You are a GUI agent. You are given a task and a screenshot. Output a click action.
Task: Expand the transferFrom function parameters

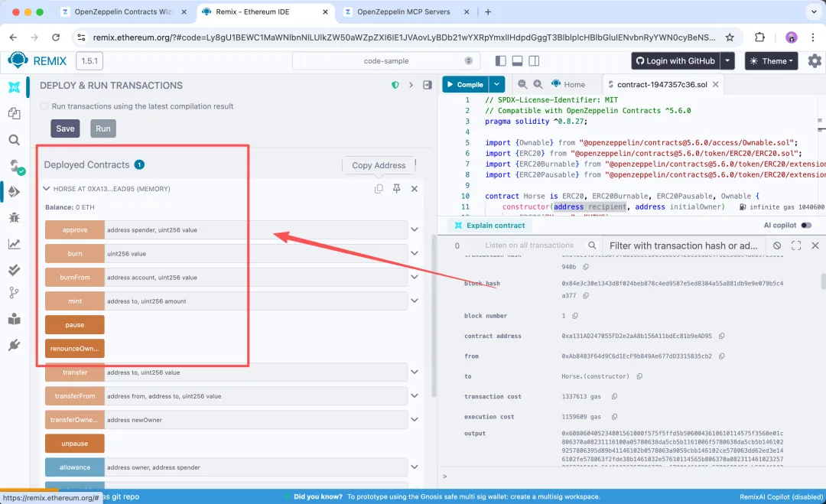click(415, 395)
